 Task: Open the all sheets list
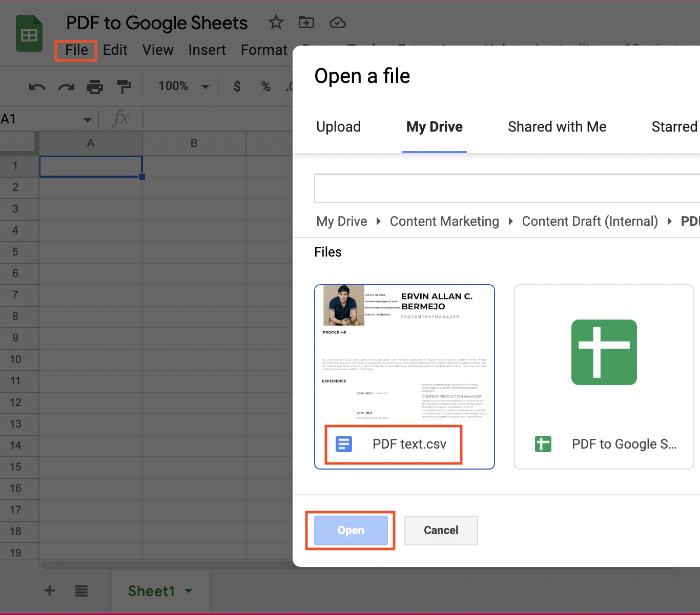click(81, 590)
